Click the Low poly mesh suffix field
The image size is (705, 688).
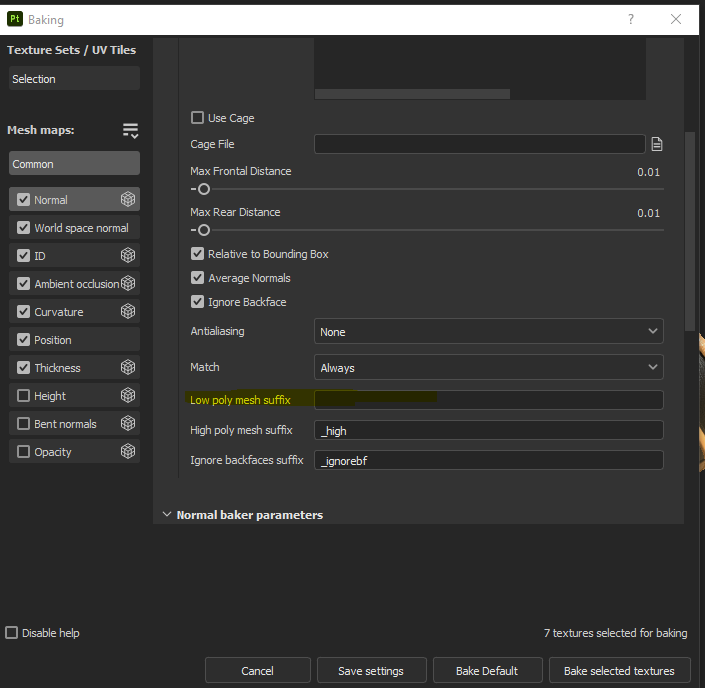[488, 400]
